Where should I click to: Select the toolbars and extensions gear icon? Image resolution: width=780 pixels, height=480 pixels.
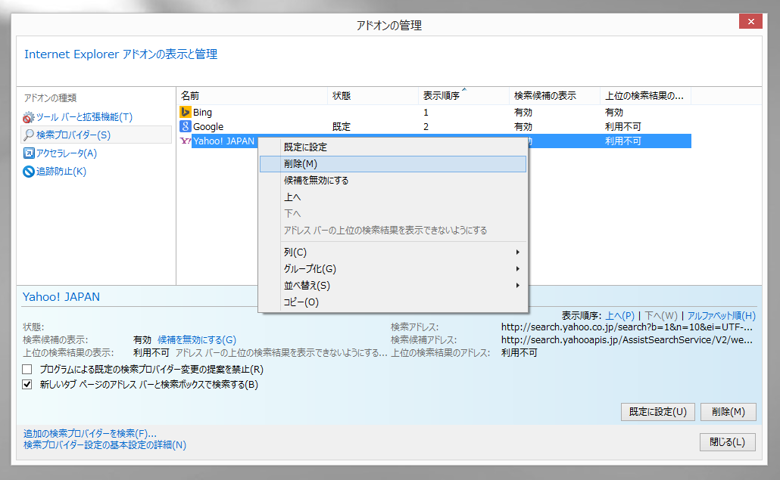pos(28,117)
